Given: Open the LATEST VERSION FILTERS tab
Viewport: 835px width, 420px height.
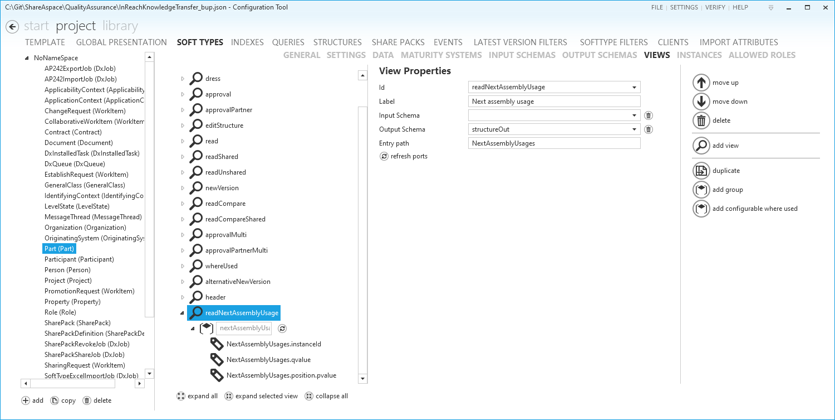Looking at the screenshot, I should pyautogui.click(x=520, y=42).
